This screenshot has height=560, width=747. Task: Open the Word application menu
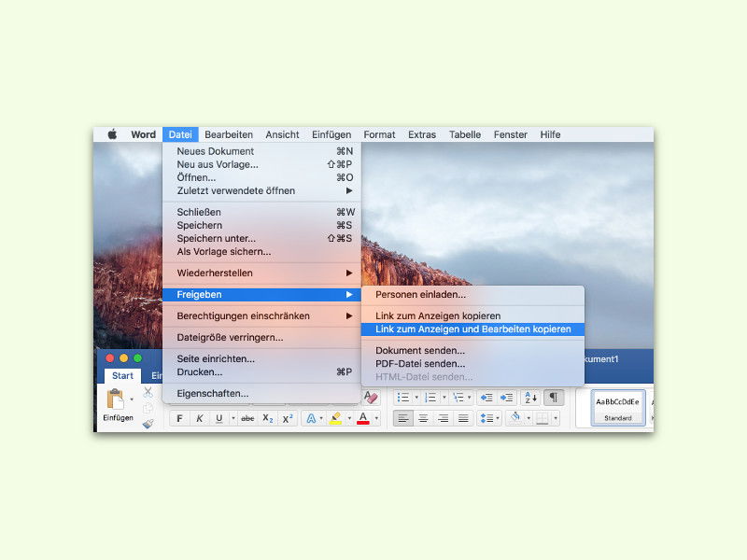click(144, 134)
